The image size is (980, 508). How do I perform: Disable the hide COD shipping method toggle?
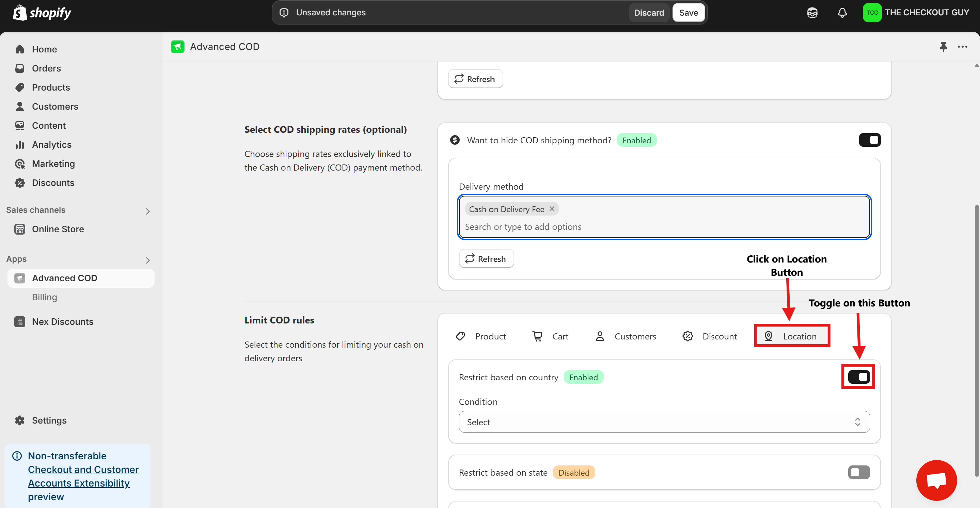[x=869, y=140]
